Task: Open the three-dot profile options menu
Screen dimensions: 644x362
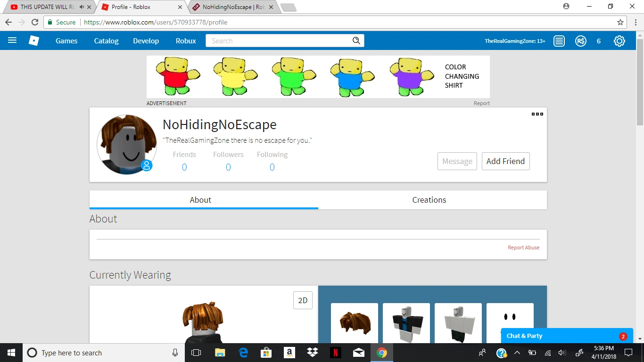Action: tap(537, 114)
